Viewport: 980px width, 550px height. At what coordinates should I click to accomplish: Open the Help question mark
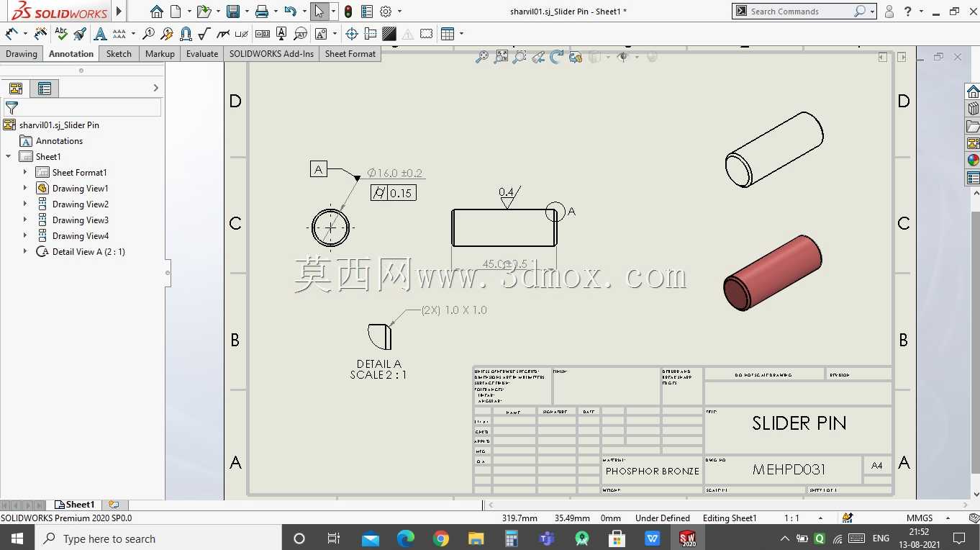click(908, 12)
